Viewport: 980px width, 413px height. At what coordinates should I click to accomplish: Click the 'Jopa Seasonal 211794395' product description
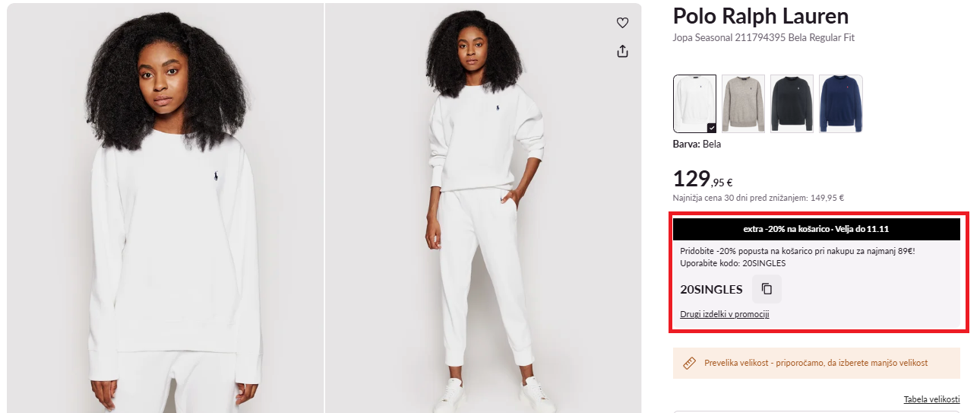tap(763, 38)
